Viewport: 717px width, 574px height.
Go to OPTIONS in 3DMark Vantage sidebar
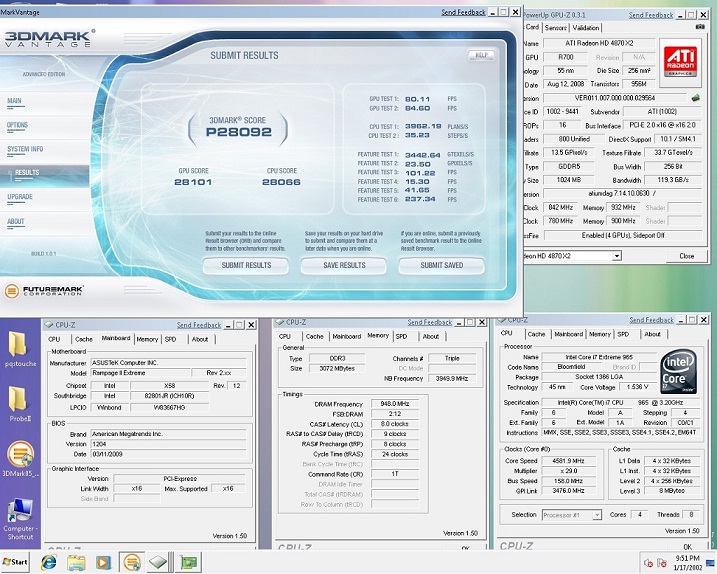(17, 125)
